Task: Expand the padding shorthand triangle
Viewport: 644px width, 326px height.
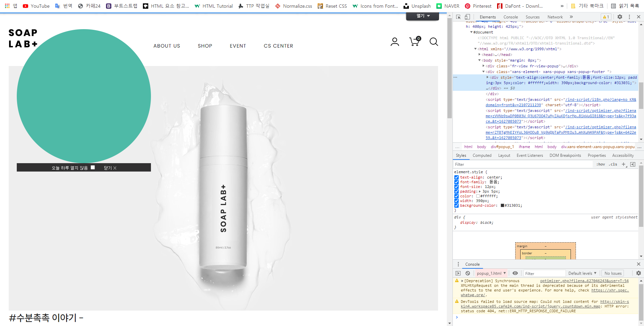Action: click(x=480, y=192)
